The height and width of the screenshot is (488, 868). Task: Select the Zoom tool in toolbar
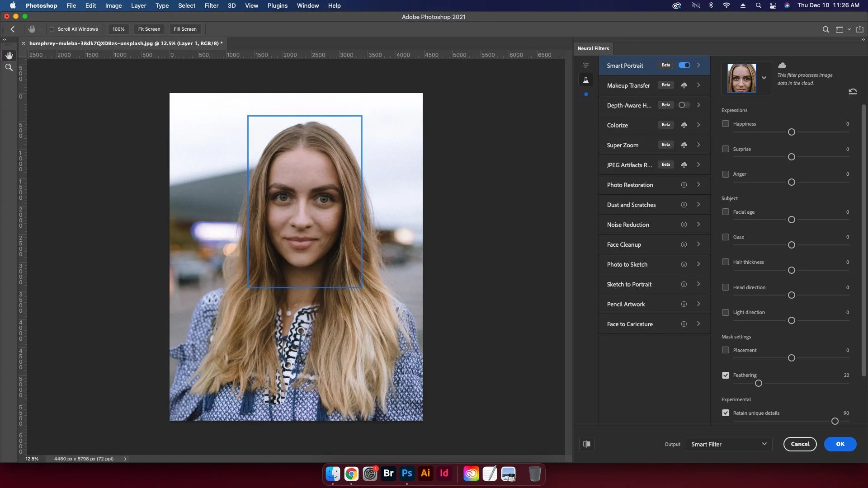click(9, 67)
